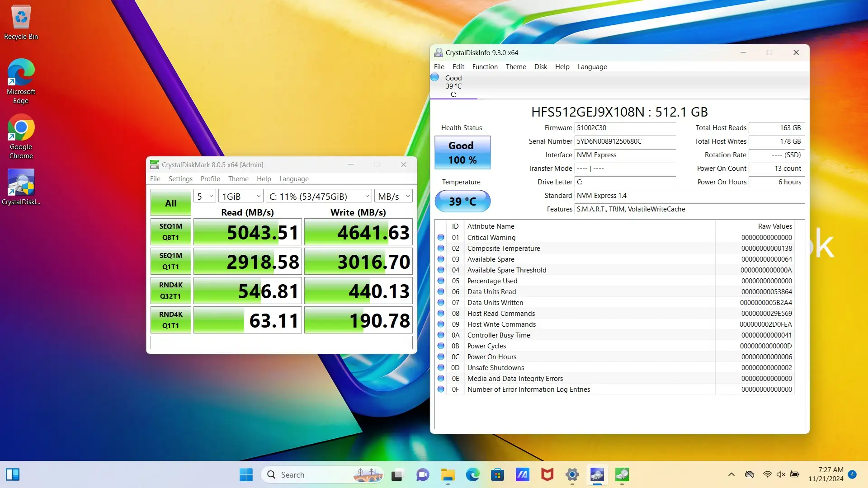Open the Google Chrome desktop shortcut
The image size is (868, 488).
(x=21, y=136)
